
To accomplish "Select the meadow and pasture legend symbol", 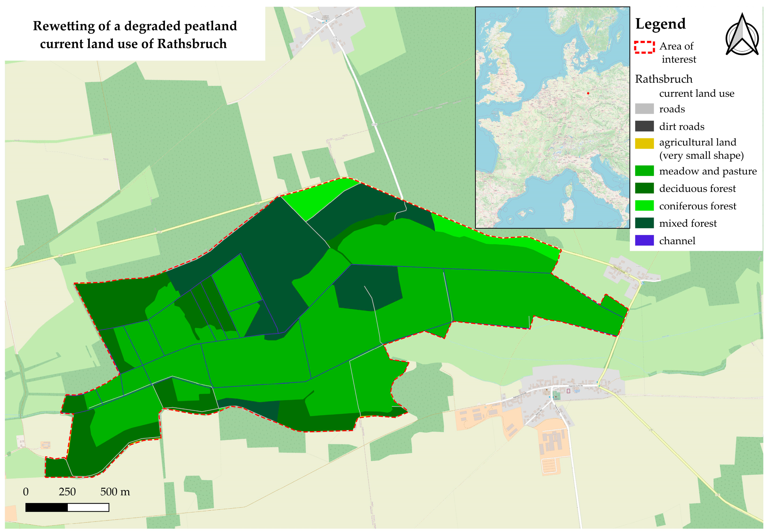I will pyautogui.click(x=645, y=171).
